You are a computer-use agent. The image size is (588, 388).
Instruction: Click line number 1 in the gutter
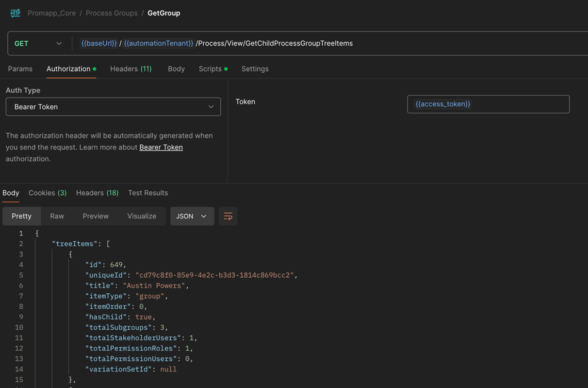click(21, 233)
